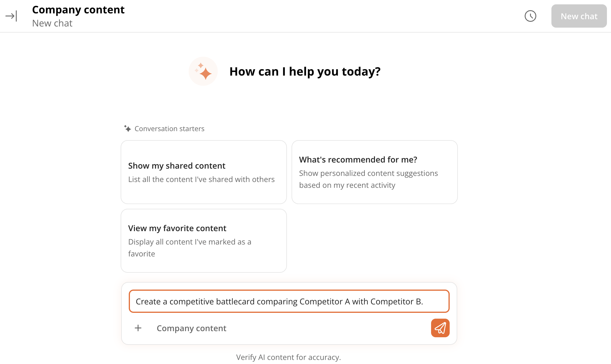
Task: Click the Conversation starters label
Action: click(x=169, y=129)
